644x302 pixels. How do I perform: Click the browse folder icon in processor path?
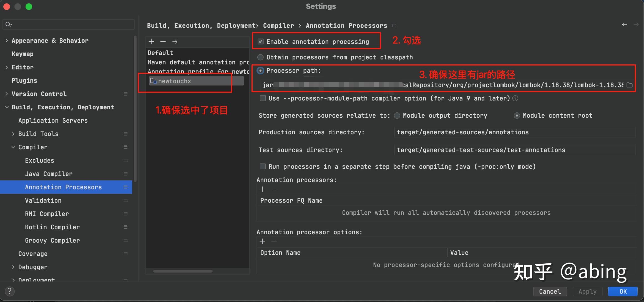630,85
